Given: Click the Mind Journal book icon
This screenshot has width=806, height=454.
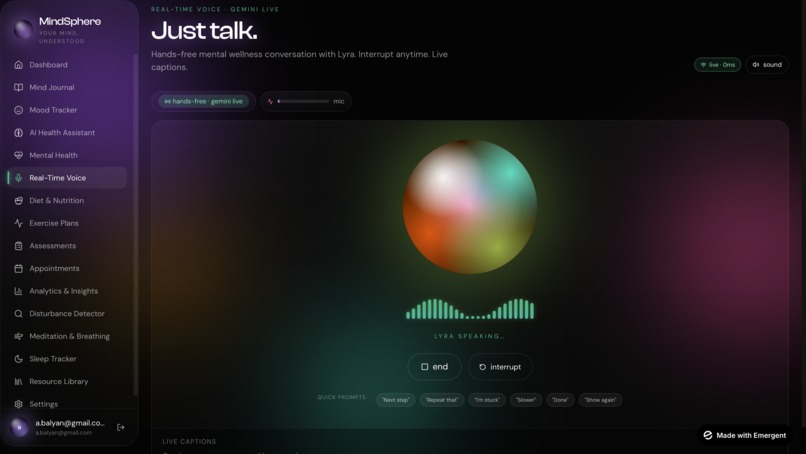Looking at the screenshot, I should click(19, 87).
